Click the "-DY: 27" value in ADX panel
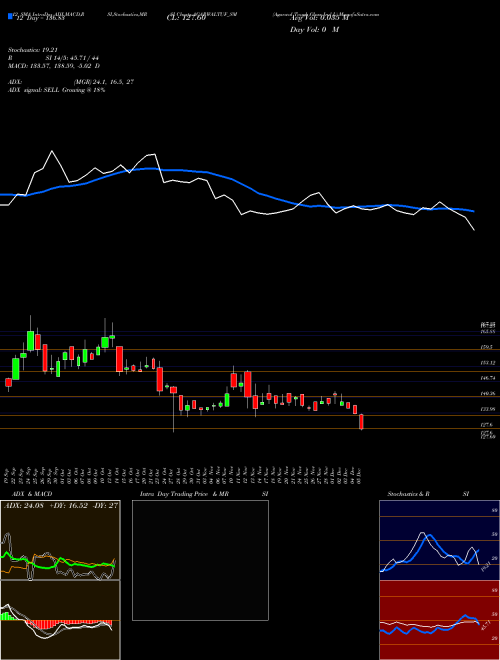The image size is (500, 660). tap(105, 506)
